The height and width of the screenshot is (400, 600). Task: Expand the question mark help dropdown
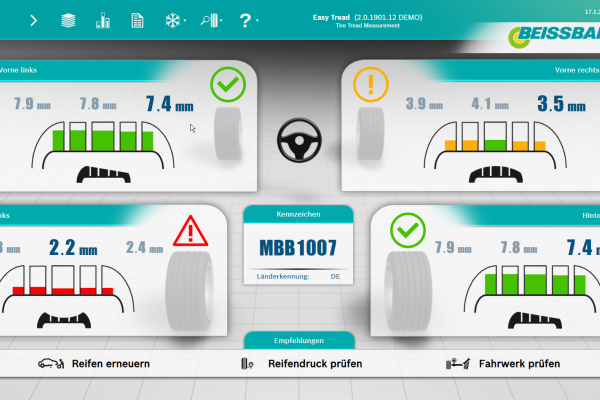(248, 20)
